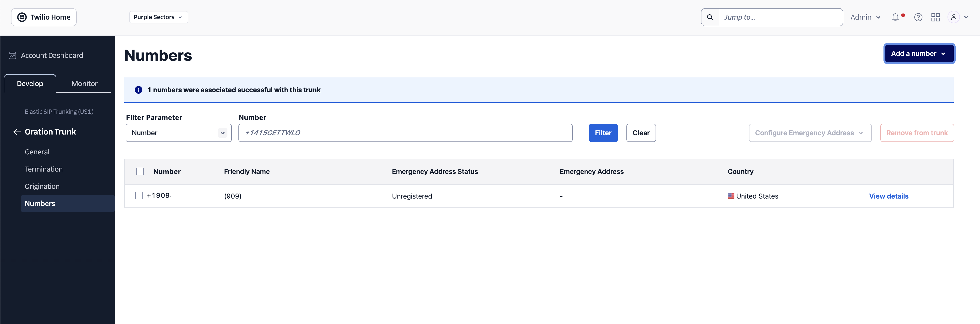This screenshot has width=980, height=324.
Task: Open the user profile avatar icon
Action: pyautogui.click(x=953, y=17)
